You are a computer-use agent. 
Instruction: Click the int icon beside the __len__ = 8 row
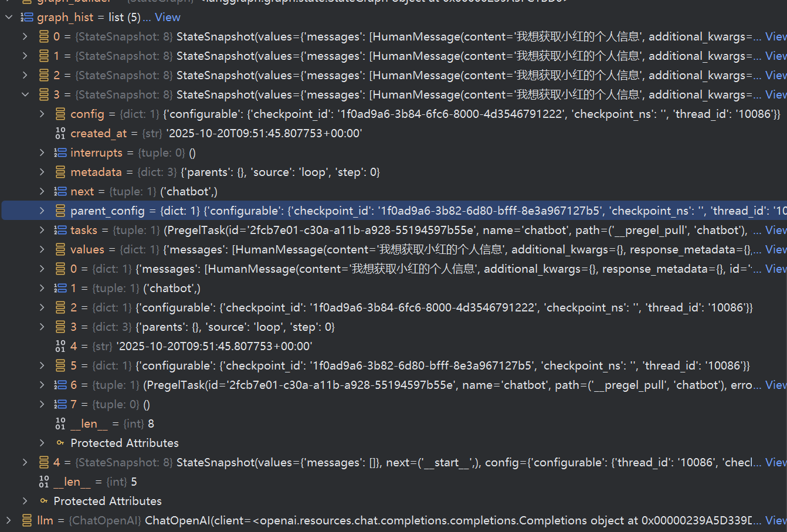point(60,423)
